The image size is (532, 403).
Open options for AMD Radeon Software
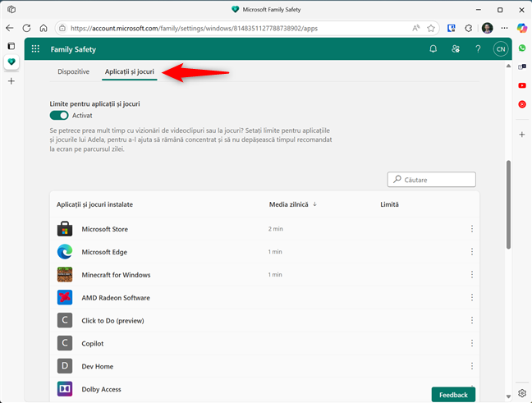pyautogui.click(x=472, y=297)
